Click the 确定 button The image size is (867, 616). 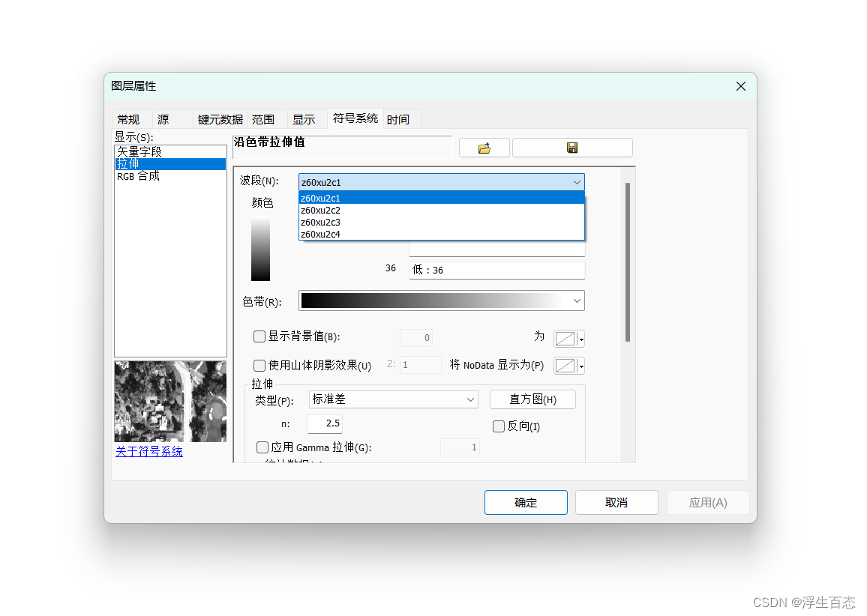coord(526,503)
